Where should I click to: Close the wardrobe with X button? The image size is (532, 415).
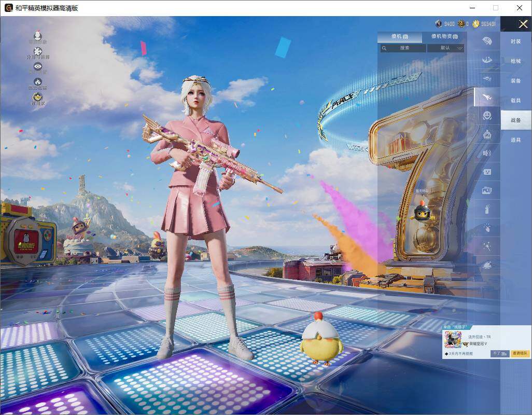(x=523, y=24)
